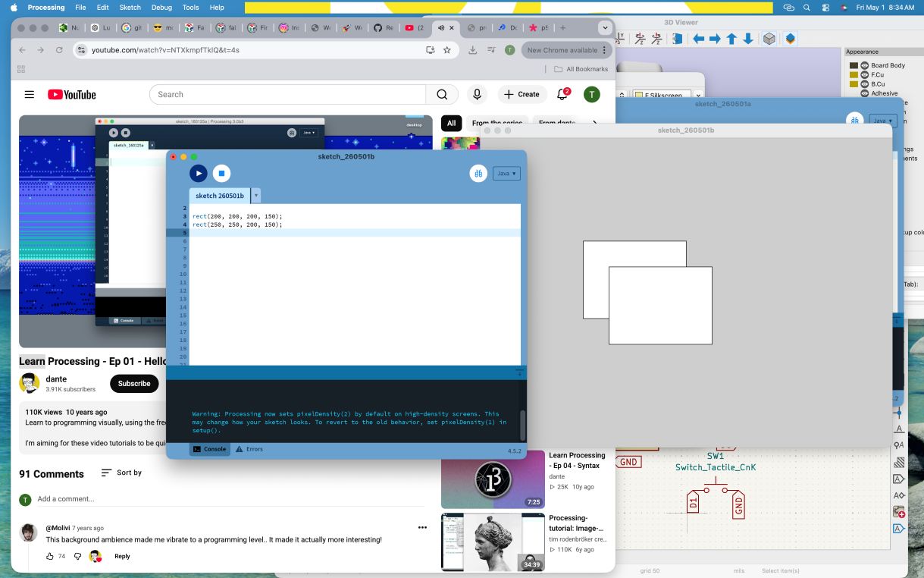The height and width of the screenshot is (578, 924).
Task: Open the YouTube hamburger guide menu
Action: [29, 94]
